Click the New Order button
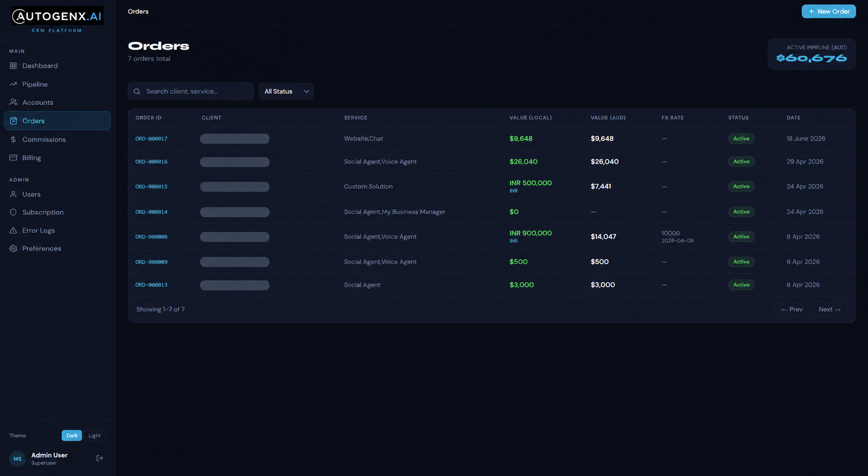868x476 pixels. 829,11
